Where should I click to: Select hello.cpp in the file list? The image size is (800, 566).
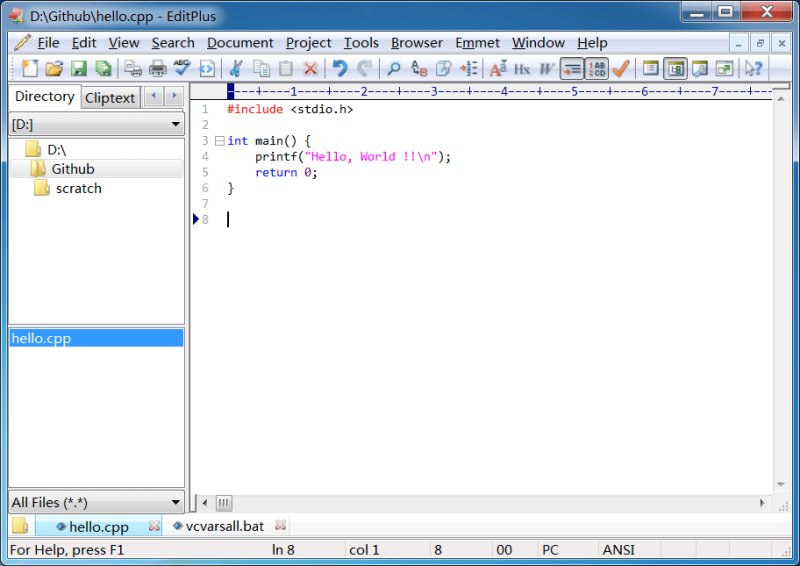(96, 338)
